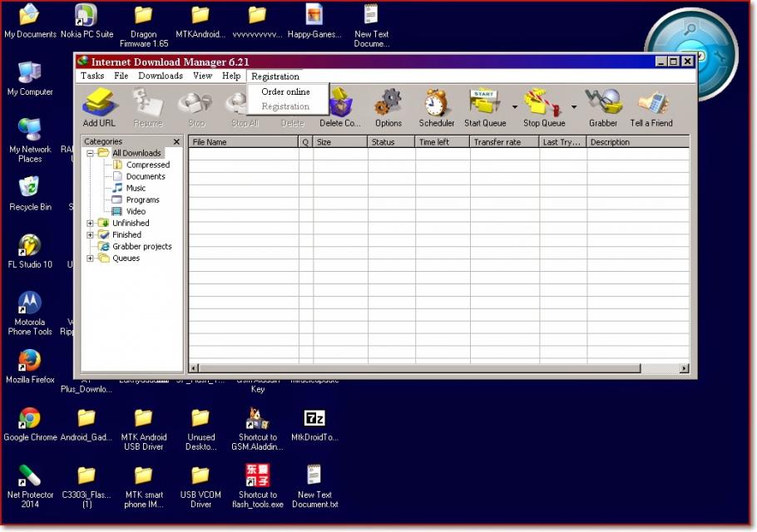Open the Downloads menu
The width and height of the screenshot is (757, 532).
coord(161,76)
